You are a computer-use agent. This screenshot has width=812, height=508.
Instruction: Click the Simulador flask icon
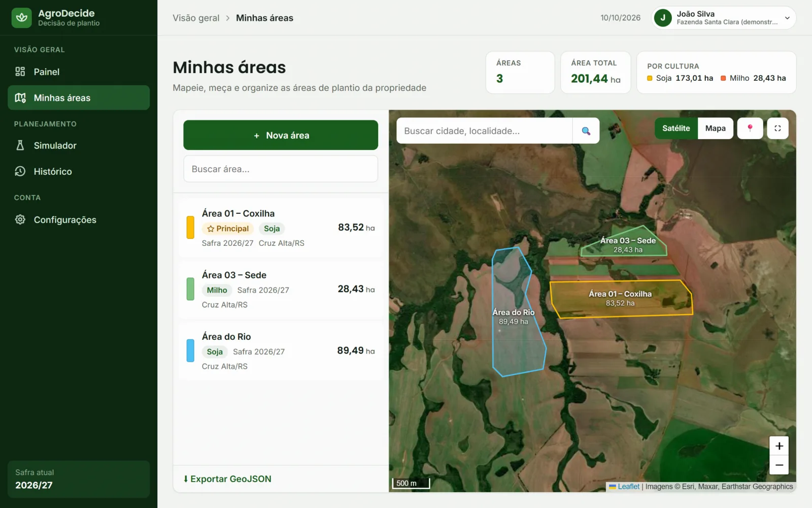click(20, 145)
